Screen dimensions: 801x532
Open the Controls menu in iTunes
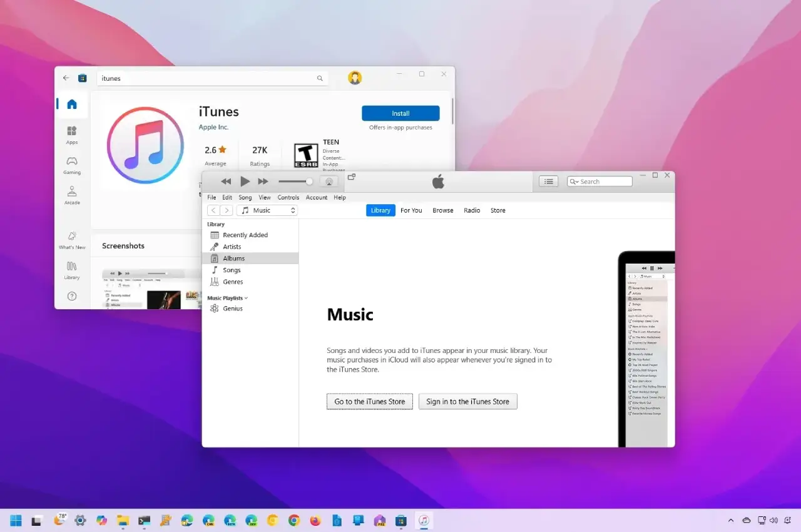coord(288,197)
